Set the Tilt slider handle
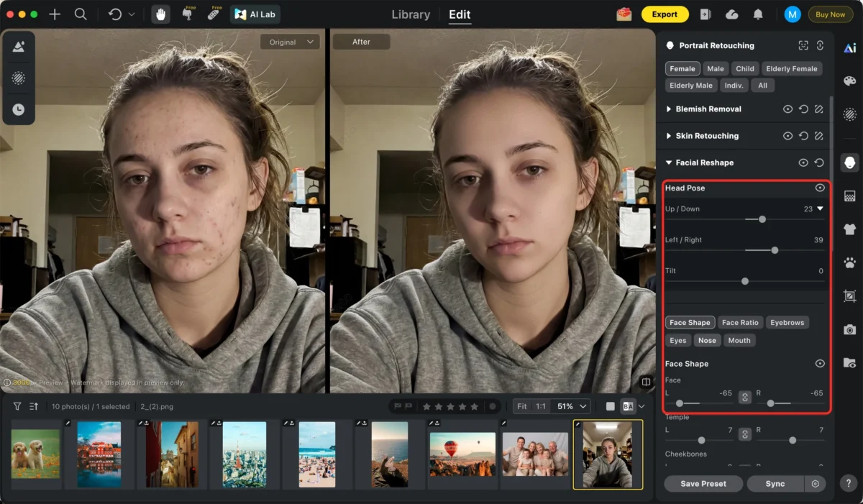The image size is (863, 504). (744, 281)
